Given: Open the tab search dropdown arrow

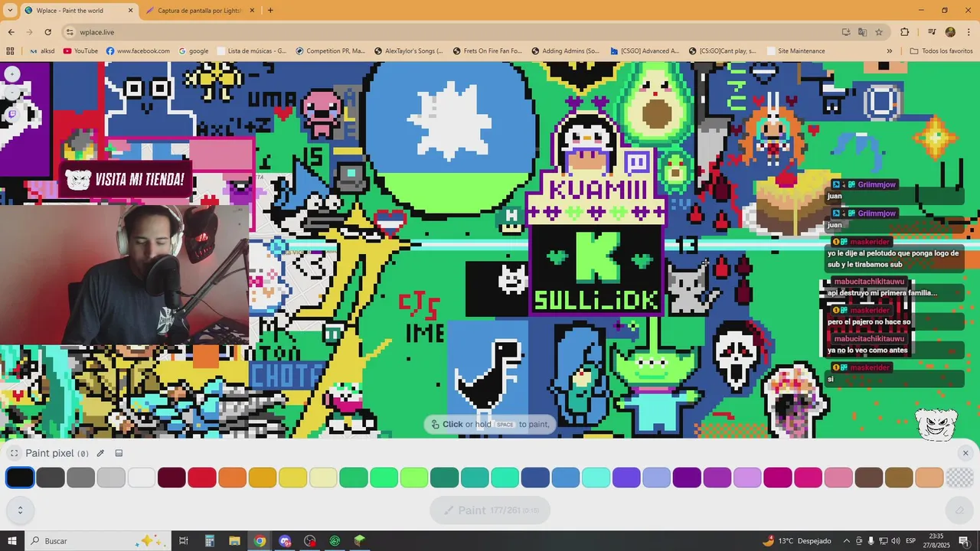Looking at the screenshot, I should click(10, 11).
